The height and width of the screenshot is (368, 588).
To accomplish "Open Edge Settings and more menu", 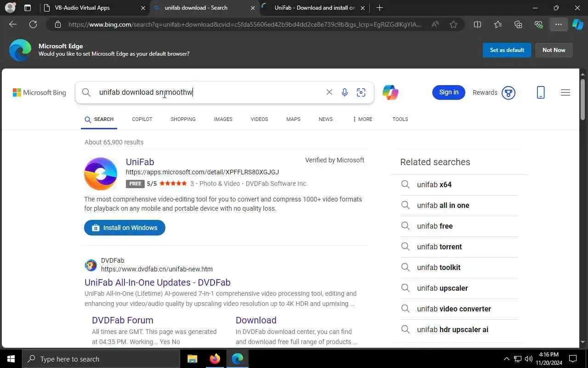I will click(558, 24).
